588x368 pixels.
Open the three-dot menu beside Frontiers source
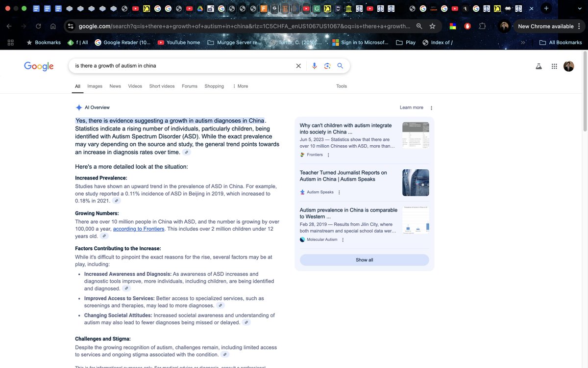tap(328, 155)
